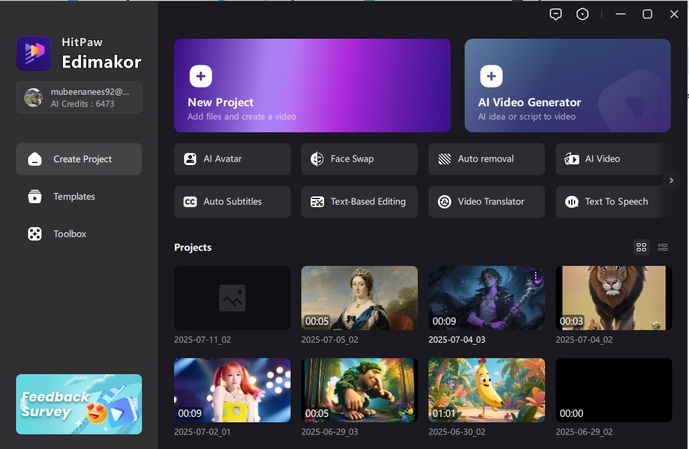Open the Toolbox section
This screenshot has width=689, height=449.
click(79, 234)
